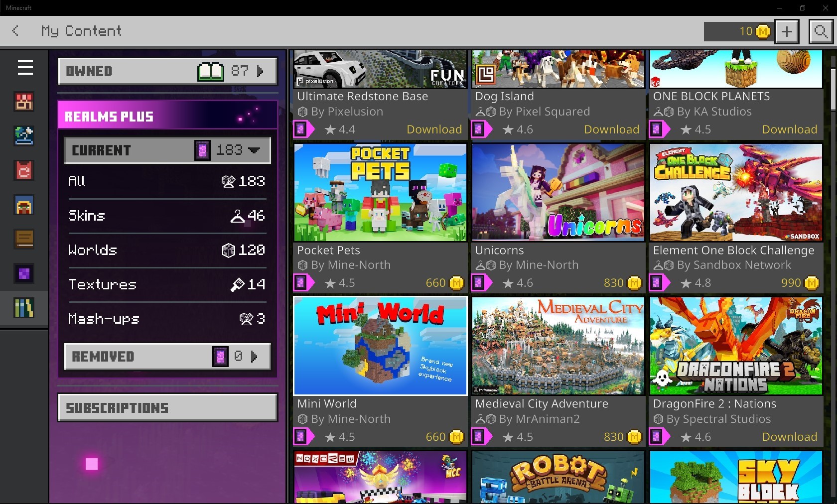Open the marketplace storefront sidebar icon
837x504 pixels.
click(x=24, y=102)
